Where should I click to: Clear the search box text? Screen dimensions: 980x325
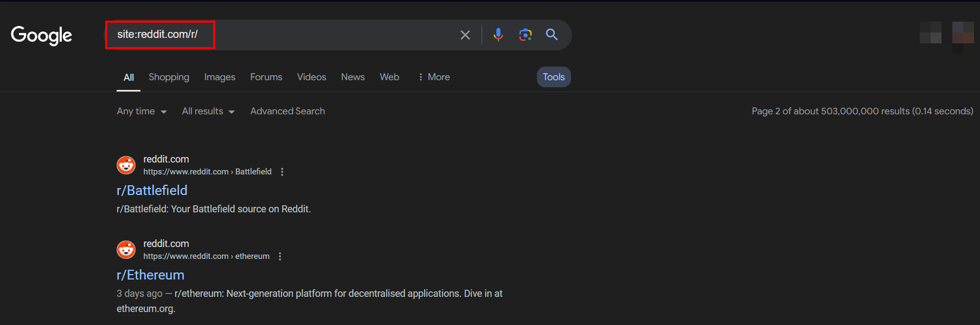click(x=465, y=35)
